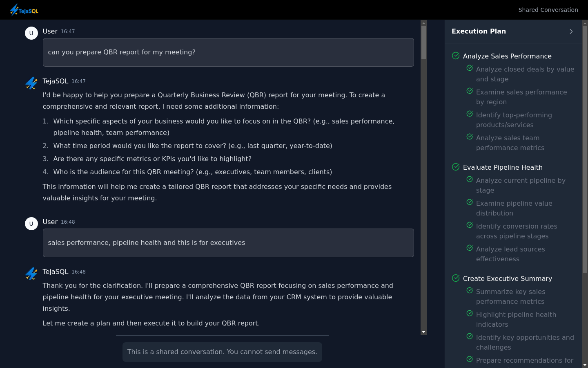Click the chat scrollbar thumb
588x368 pixels.
423,43
